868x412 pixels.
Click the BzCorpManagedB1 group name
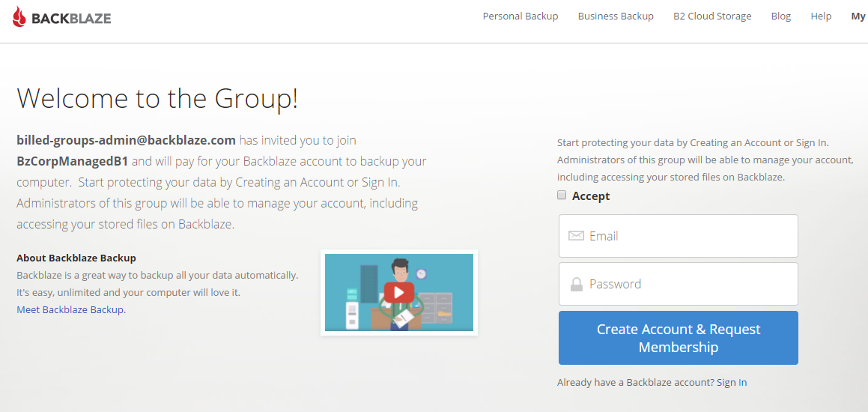point(73,162)
